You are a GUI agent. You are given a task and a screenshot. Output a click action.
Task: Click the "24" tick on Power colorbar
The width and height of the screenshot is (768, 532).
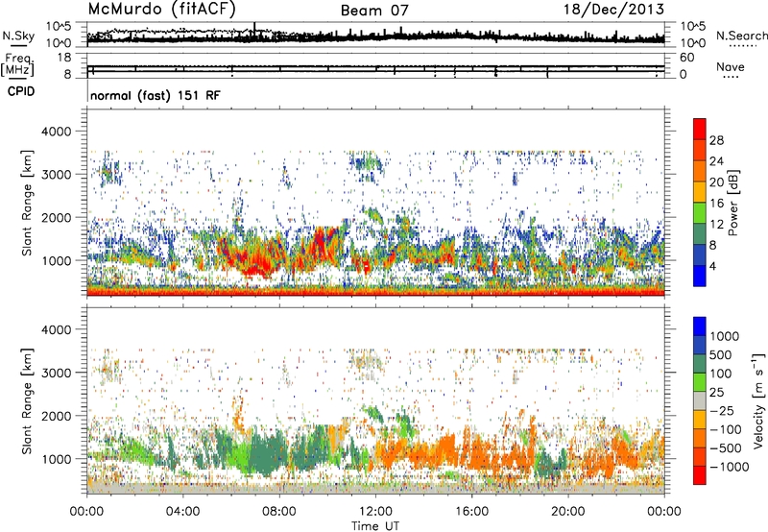click(x=716, y=161)
